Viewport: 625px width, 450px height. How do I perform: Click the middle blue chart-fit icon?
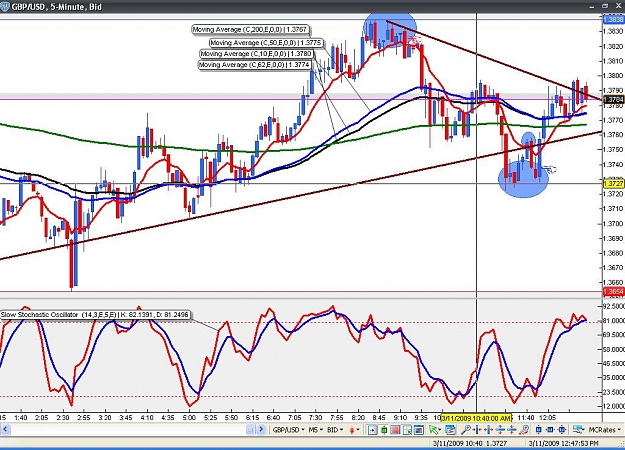(x=550, y=430)
